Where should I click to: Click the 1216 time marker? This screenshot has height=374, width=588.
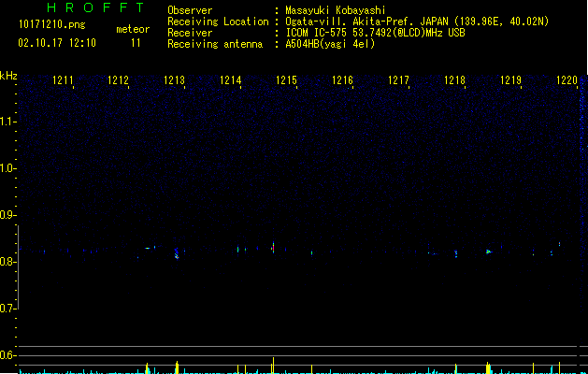343,80
